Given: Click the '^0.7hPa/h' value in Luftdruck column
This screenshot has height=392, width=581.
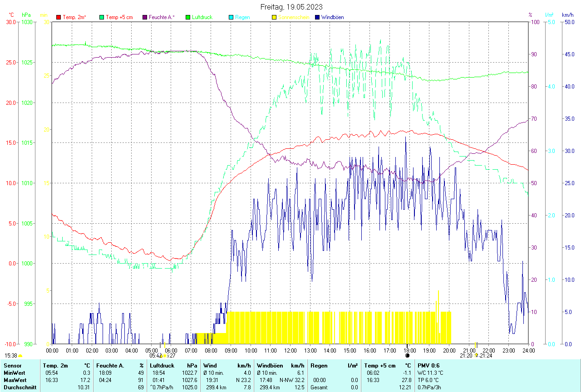Looking at the screenshot, I should click(162, 387).
